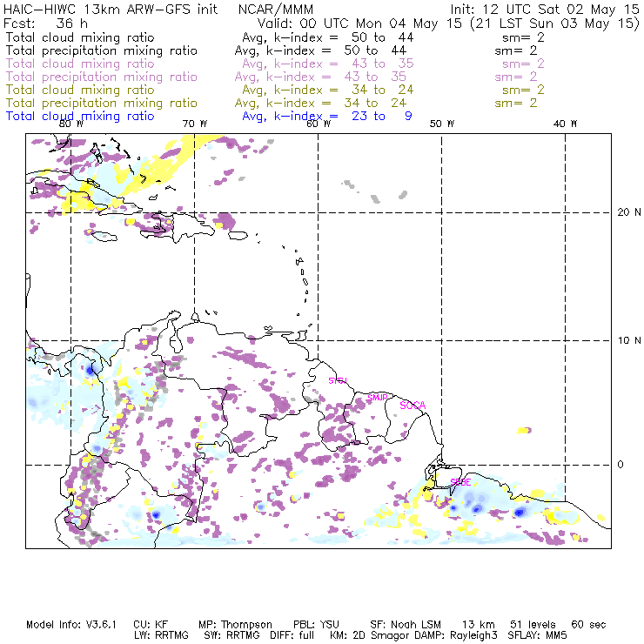Click the "DAMP: Rayleigh3" text
This screenshot has height=644, width=644.
click(x=456, y=636)
